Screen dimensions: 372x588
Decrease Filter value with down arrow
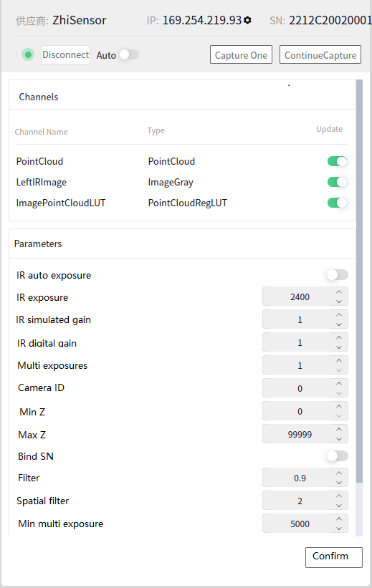339,482
